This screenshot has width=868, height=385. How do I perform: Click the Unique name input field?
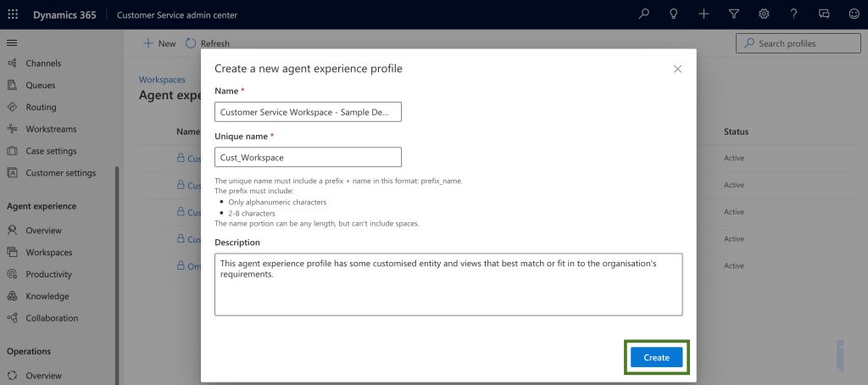[x=308, y=157]
